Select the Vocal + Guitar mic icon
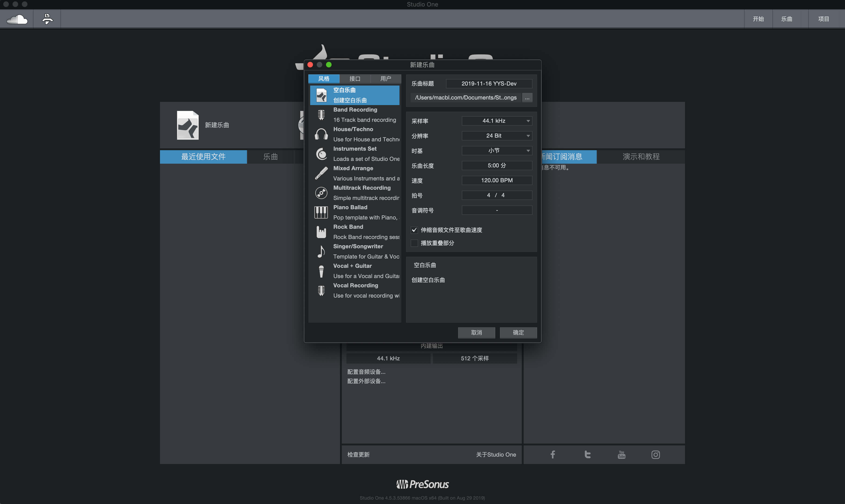 (x=321, y=271)
